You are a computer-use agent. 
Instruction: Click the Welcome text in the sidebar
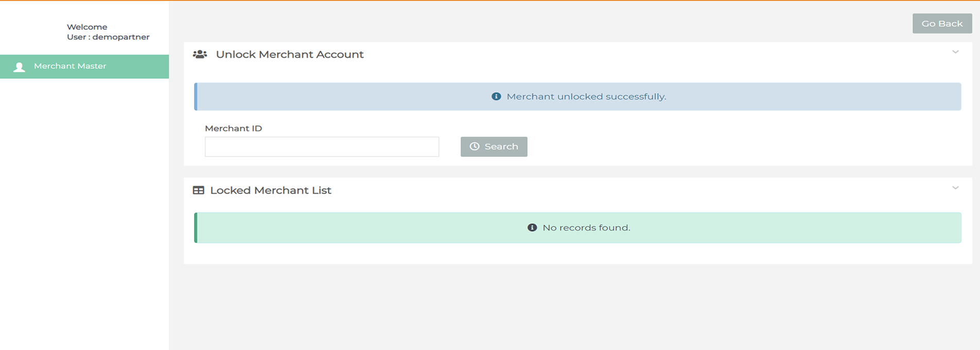[x=87, y=27]
